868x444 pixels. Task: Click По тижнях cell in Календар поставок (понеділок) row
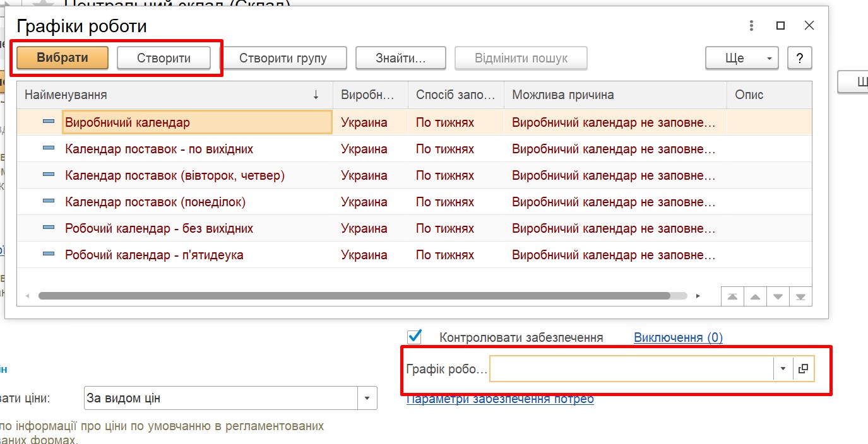tap(456, 202)
